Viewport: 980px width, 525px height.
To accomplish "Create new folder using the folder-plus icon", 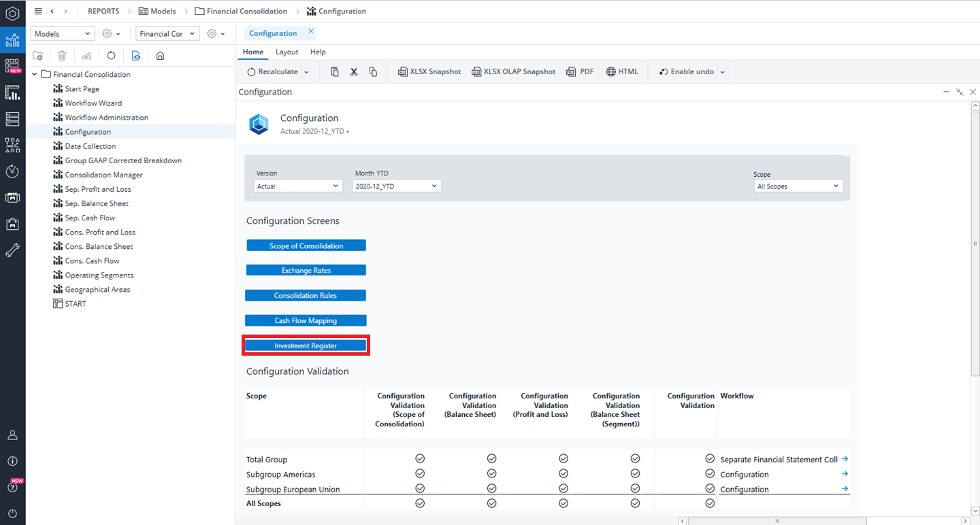I will point(38,56).
